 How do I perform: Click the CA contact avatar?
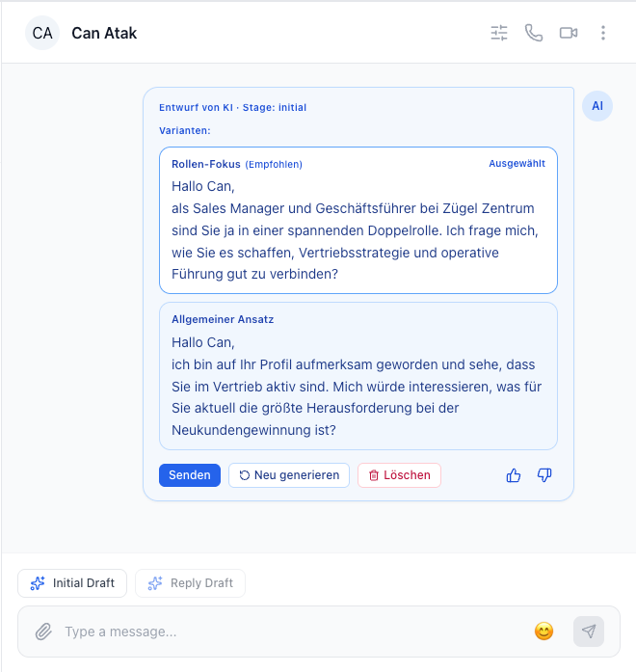tap(42, 33)
